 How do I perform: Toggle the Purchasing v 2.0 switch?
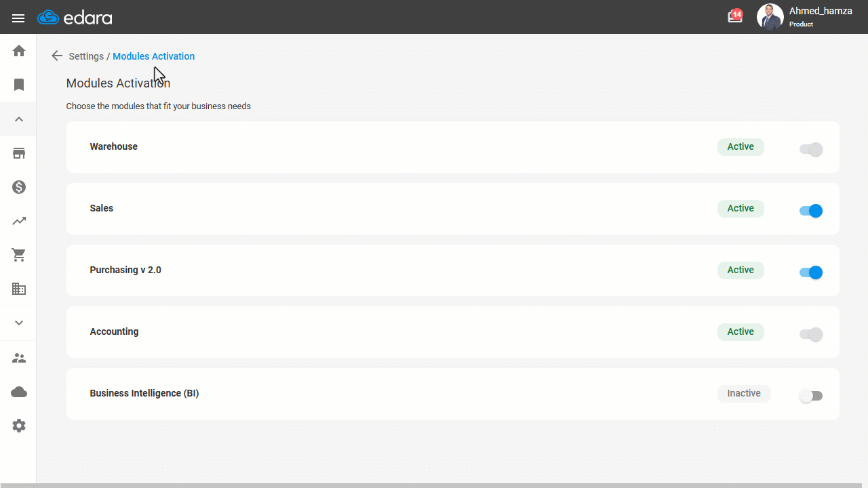coord(811,272)
